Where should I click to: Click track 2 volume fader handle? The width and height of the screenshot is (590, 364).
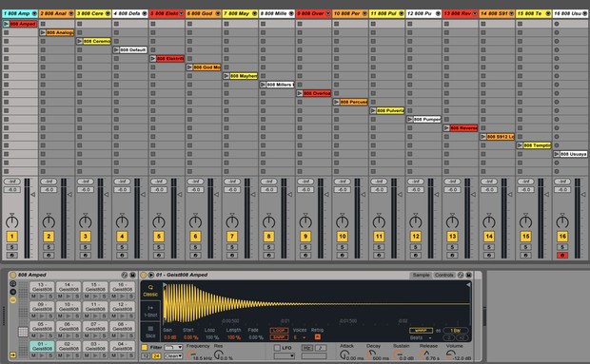pyautogui.click(x=69, y=195)
